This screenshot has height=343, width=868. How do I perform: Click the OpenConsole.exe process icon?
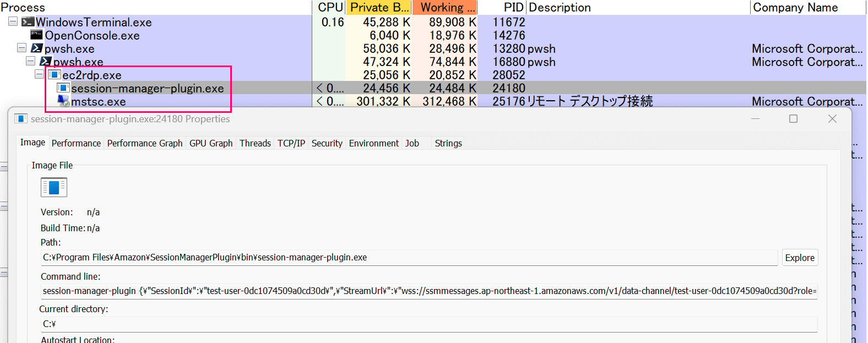(37, 35)
